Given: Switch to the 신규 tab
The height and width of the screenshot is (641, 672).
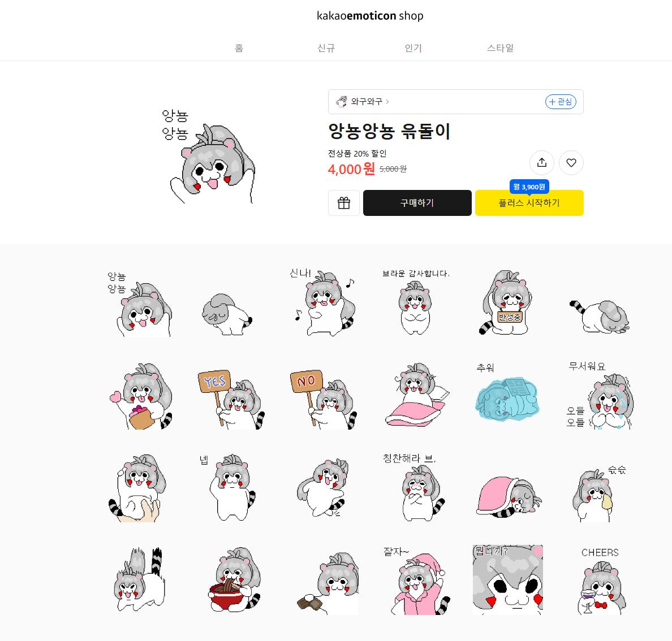Looking at the screenshot, I should pos(326,48).
